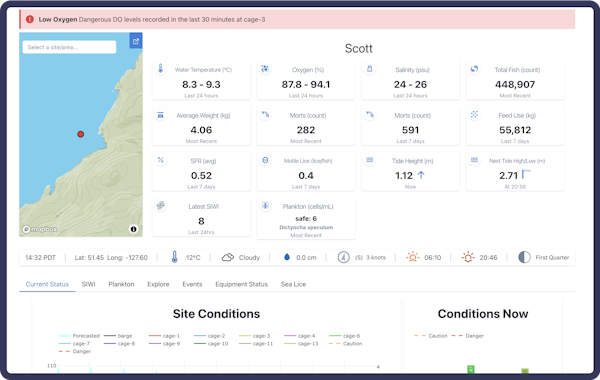The height and width of the screenshot is (380, 600).
Task: Click the mapbox logo link
Action: (x=40, y=229)
